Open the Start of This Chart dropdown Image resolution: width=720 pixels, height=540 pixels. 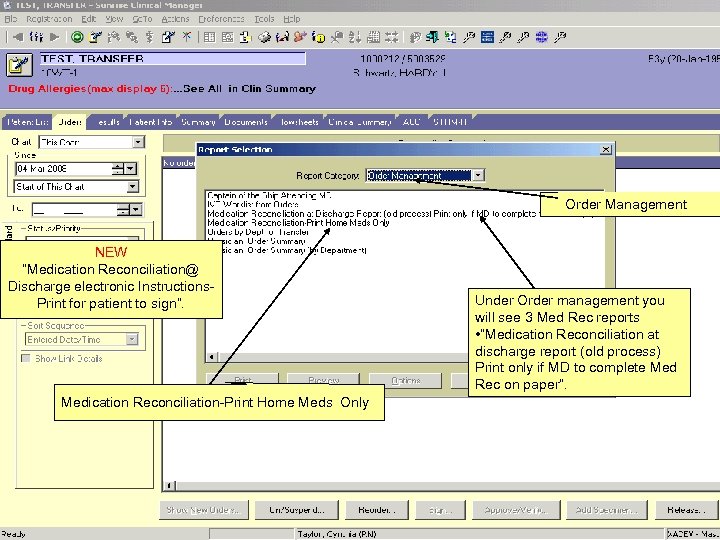pos(132,186)
